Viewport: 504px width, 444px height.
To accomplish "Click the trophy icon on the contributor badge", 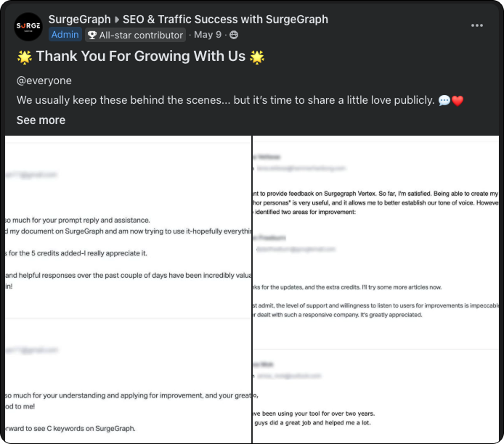I will pos(92,35).
